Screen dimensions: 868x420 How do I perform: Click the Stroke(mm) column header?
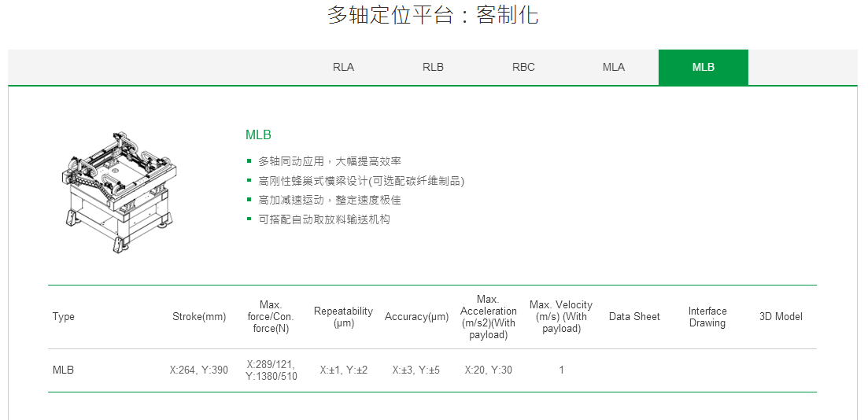[x=199, y=317]
